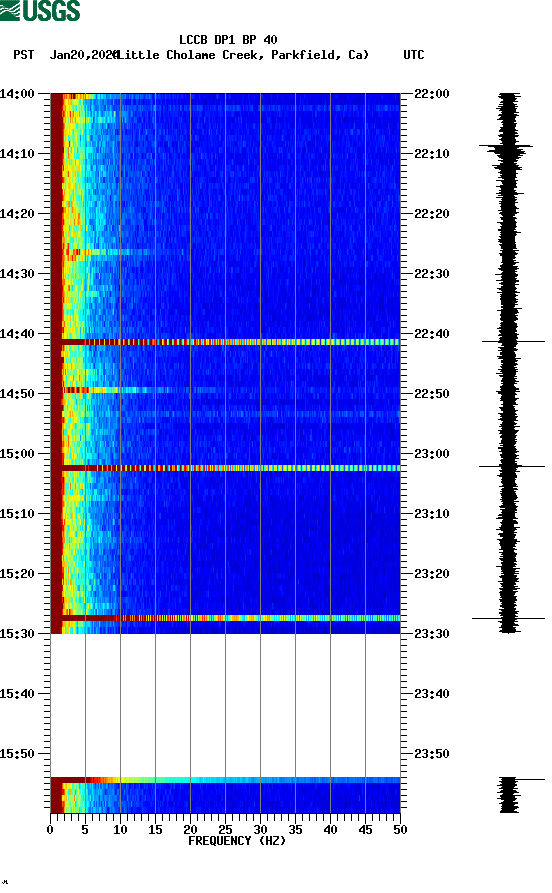Click the 14:20 PST time label
552x893 pixels.
[17, 214]
